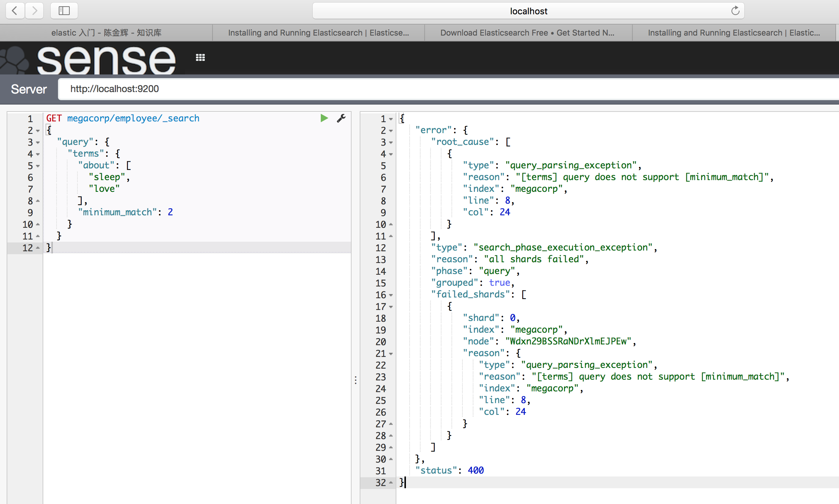
Task: Click the "love" term value in the editor
Action: point(104,189)
